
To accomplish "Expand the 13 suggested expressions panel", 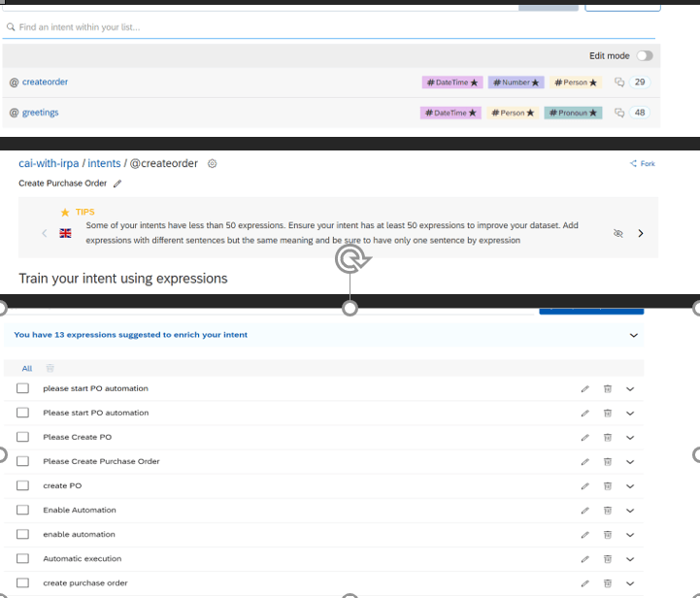I will 633,335.
